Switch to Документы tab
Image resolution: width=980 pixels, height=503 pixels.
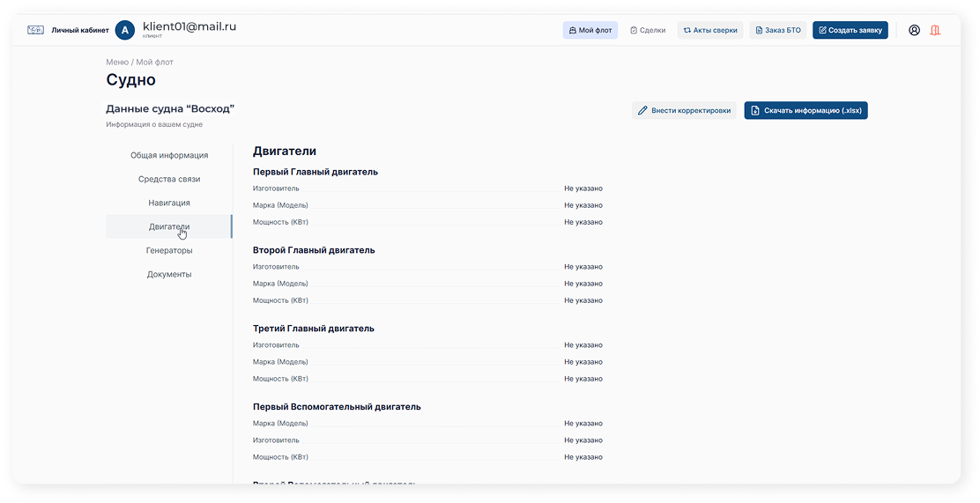[x=169, y=274]
